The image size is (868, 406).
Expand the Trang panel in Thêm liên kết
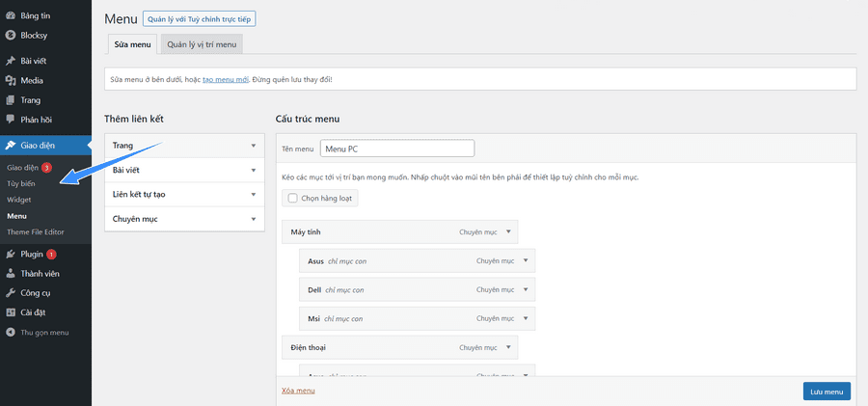[254, 146]
